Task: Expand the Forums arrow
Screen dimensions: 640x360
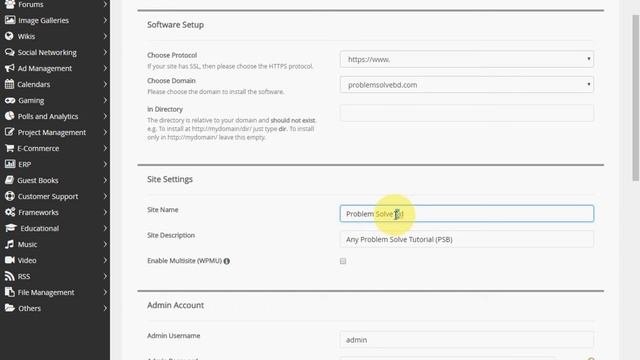Action: coord(105,4)
